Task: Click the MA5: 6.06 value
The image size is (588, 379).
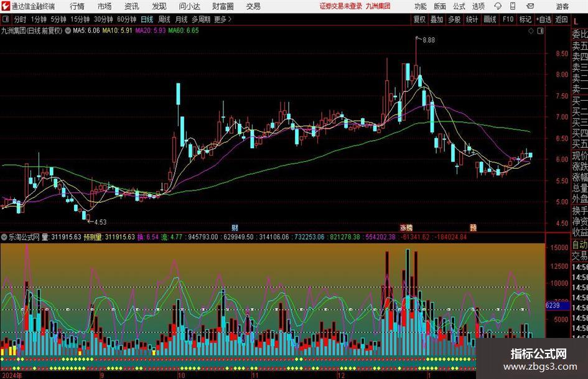Action: (x=86, y=30)
